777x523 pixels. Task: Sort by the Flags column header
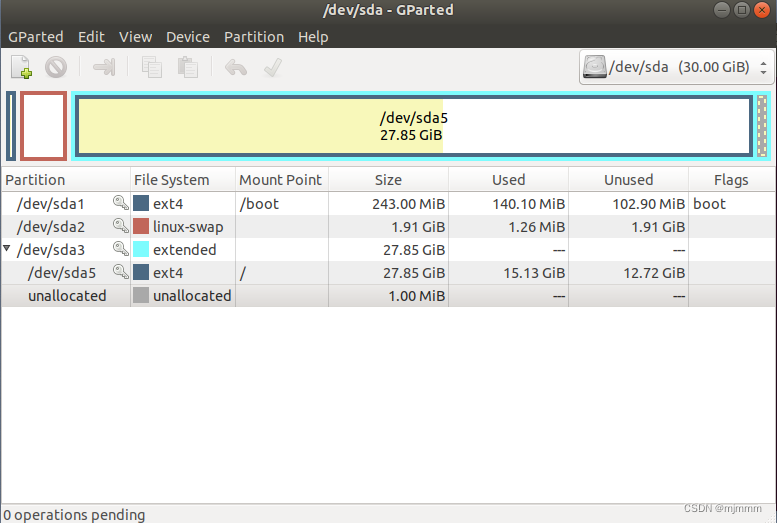(731, 179)
